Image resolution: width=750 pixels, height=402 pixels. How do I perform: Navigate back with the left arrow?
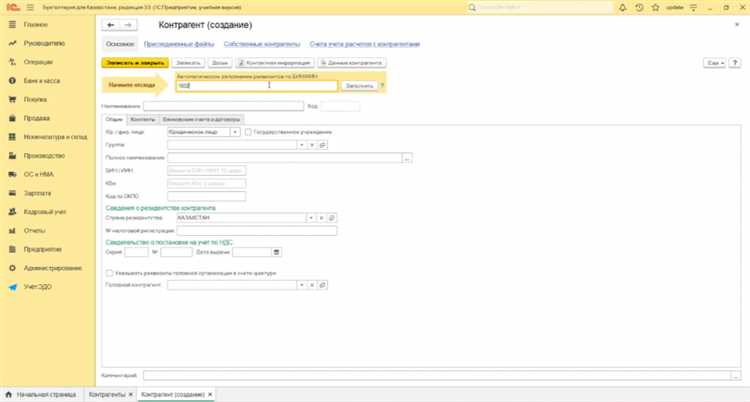click(112, 24)
